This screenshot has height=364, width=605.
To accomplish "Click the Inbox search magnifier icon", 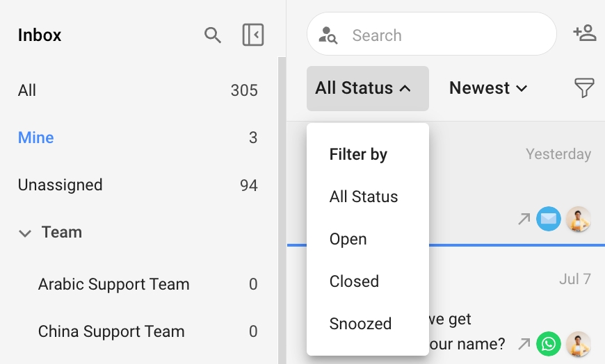I will (213, 35).
